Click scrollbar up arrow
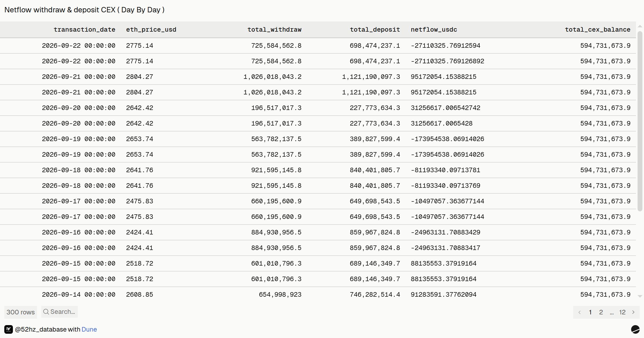 (640, 26)
